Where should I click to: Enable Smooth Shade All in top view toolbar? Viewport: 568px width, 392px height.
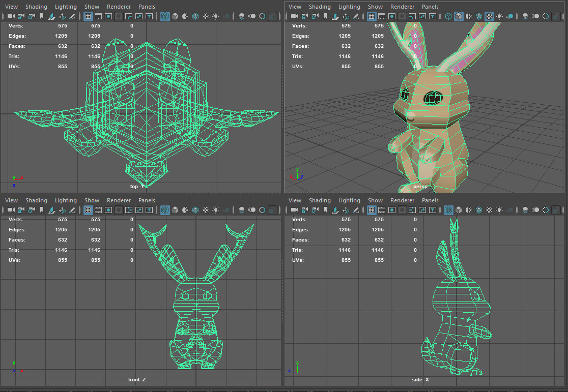(x=175, y=16)
